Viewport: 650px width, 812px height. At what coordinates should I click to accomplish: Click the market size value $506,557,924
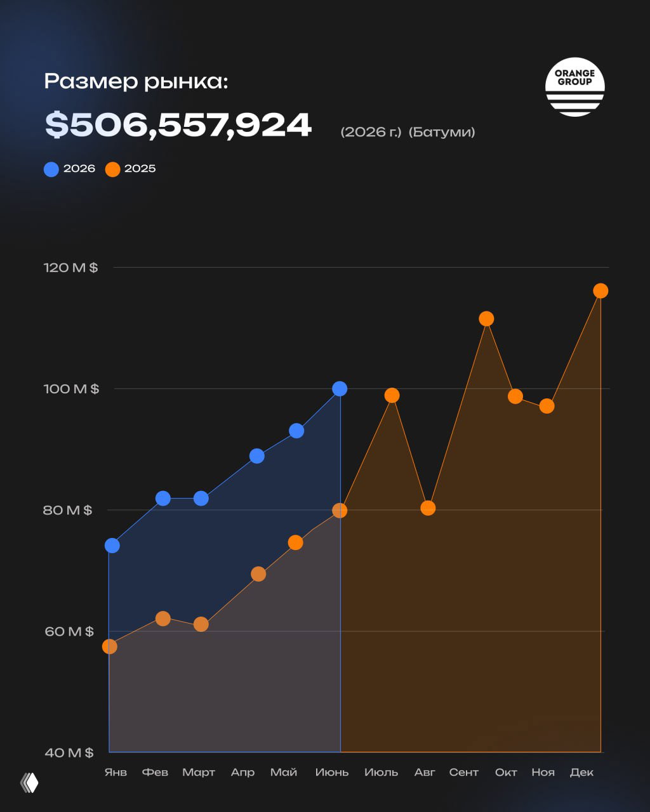coord(178,126)
